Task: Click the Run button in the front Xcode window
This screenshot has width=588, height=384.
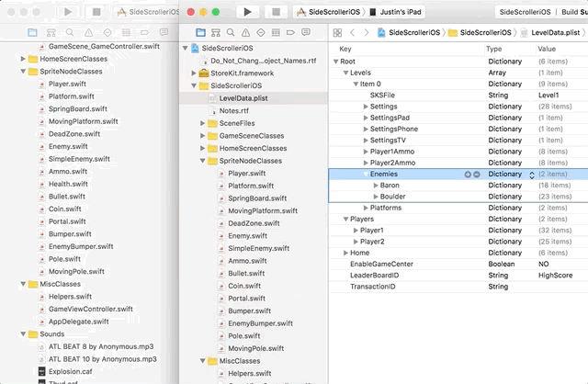Action: click(247, 11)
